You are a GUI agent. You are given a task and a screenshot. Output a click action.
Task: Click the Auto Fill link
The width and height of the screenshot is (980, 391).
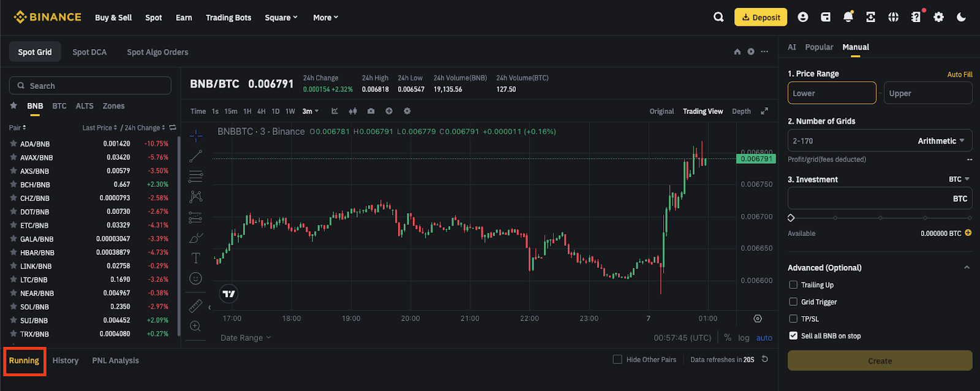(x=959, y=74)
